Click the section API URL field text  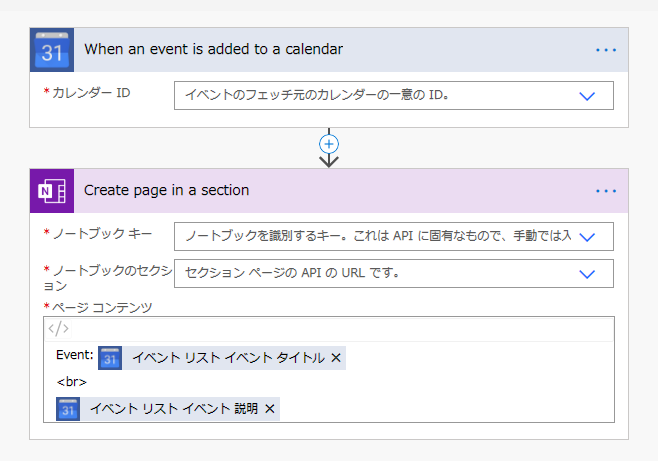[292, 273]
